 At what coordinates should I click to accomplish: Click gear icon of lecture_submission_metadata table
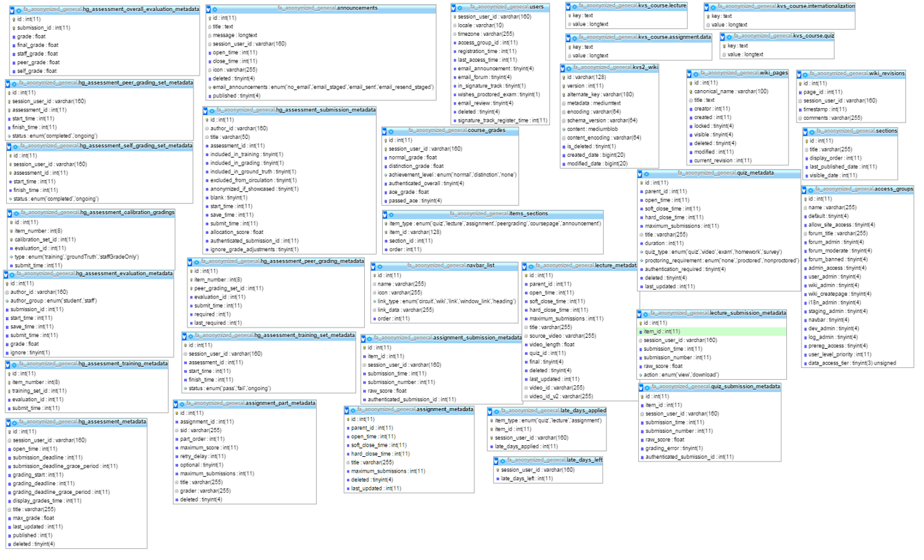tap(645, 314)
